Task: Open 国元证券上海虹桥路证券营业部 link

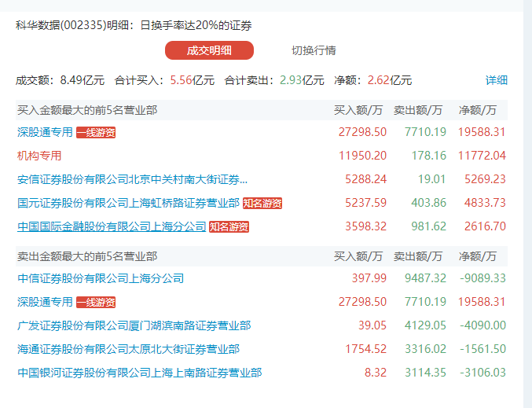Action: [129, 203]
